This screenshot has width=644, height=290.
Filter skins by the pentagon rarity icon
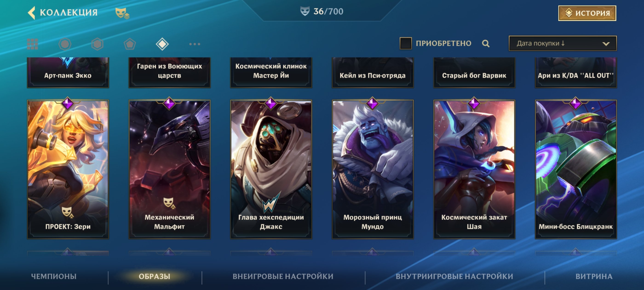click(130, 44)
